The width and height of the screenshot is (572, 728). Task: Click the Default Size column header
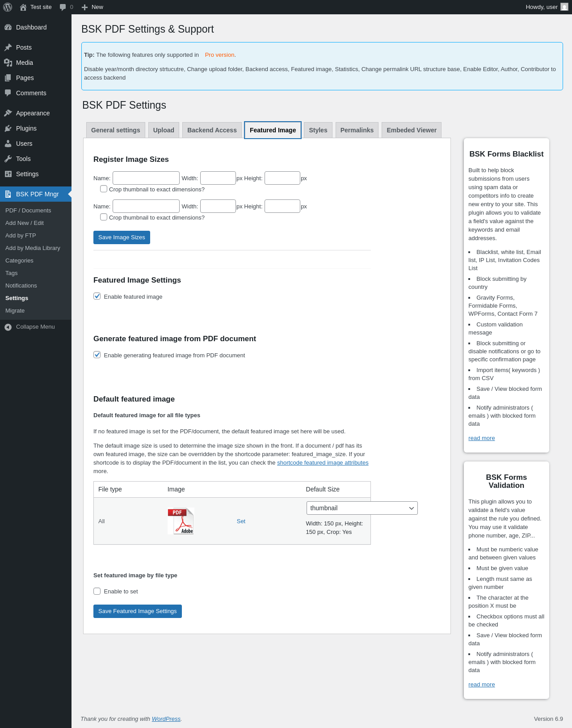[323, 489]
